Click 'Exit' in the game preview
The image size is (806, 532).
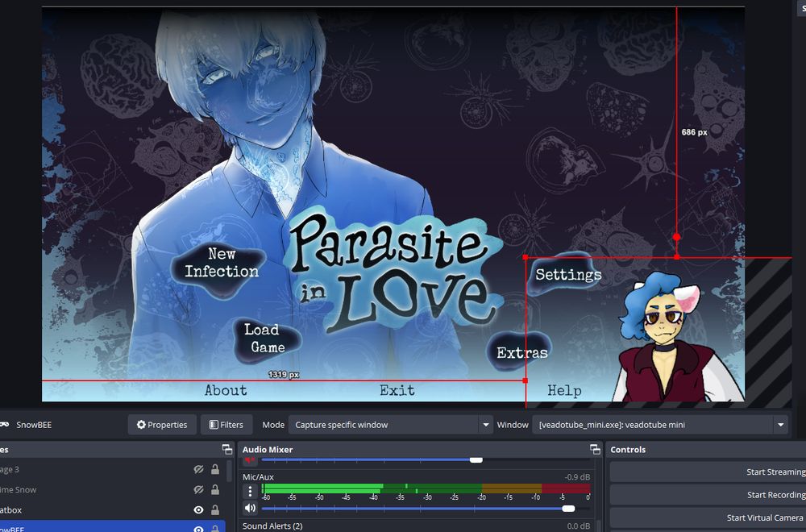[x=397, y=391]
